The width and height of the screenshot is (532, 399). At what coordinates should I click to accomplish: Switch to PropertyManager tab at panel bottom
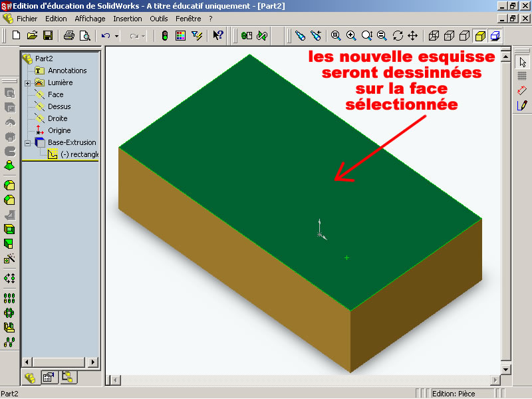click(x=49, y=377)
